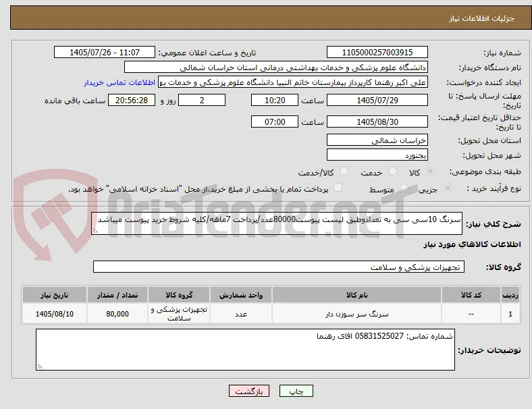
Task: Click the شرح کلی نیاز description textarea
Action: pyautogui.click(x=277, y=223)
